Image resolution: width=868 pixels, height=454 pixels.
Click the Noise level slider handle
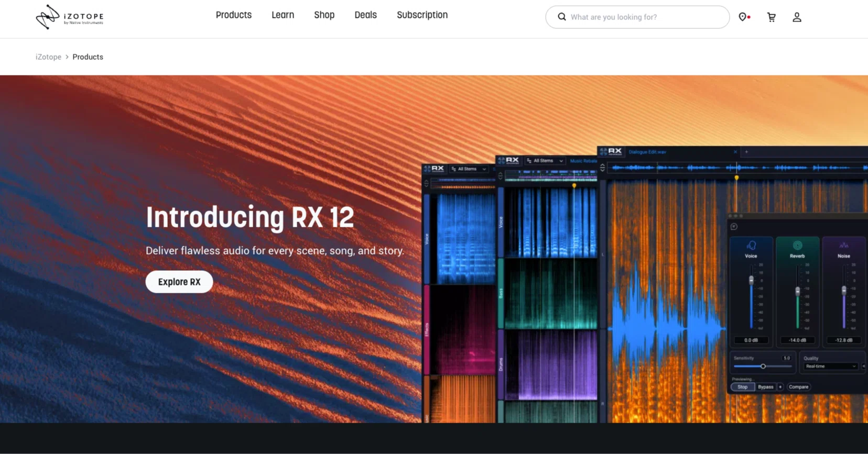pos(844,290)
